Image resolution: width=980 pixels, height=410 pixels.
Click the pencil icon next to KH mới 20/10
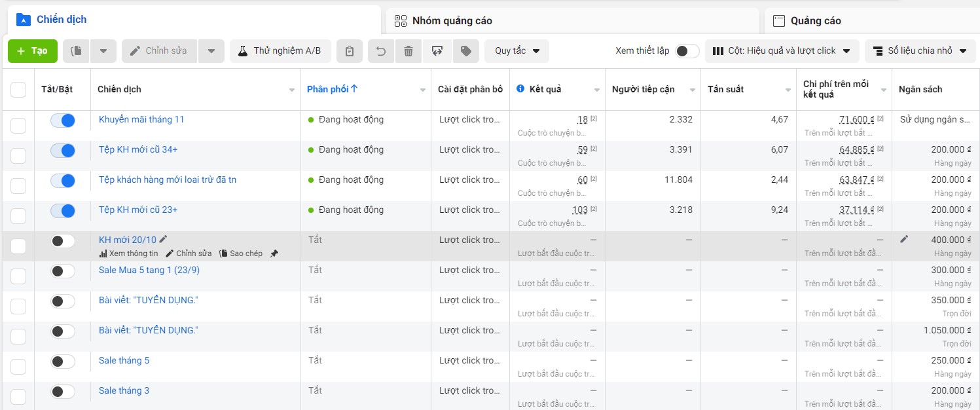click(x=163, y=239)
